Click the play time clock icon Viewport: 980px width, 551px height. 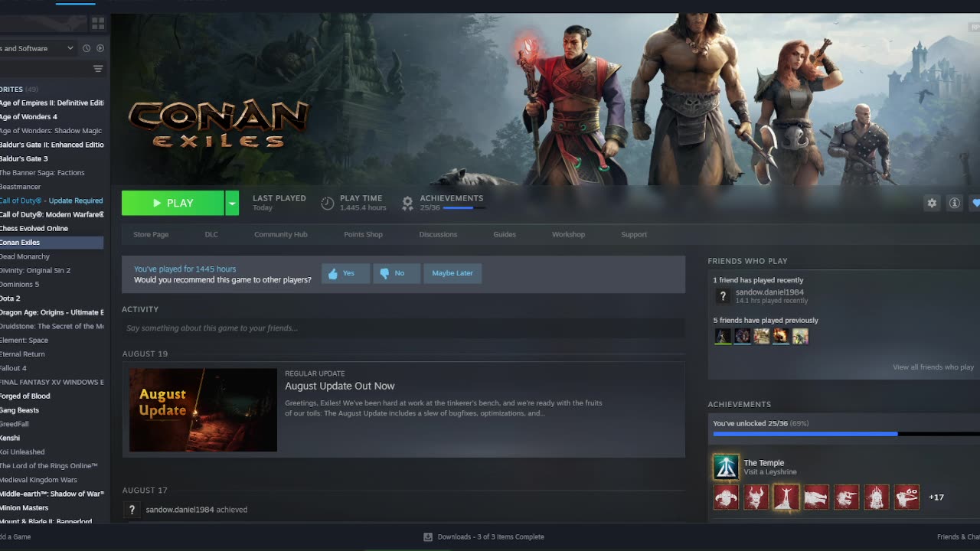click(327, 203)
